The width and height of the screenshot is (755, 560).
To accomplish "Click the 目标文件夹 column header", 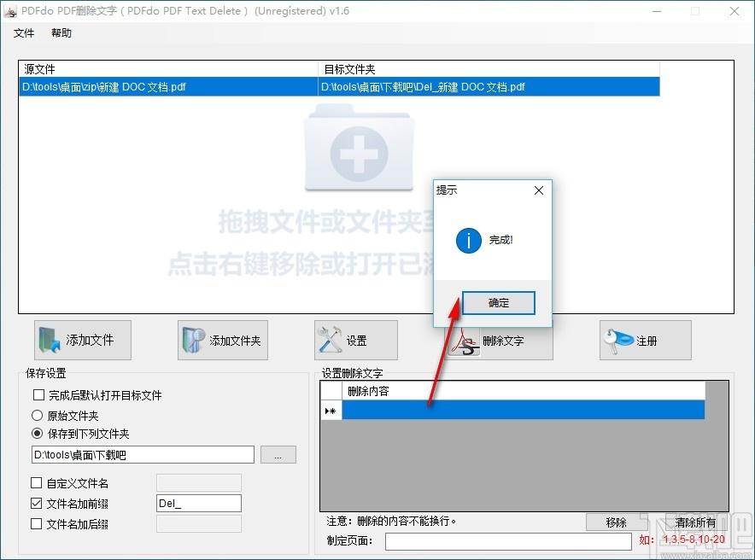I will pos(489,69).
